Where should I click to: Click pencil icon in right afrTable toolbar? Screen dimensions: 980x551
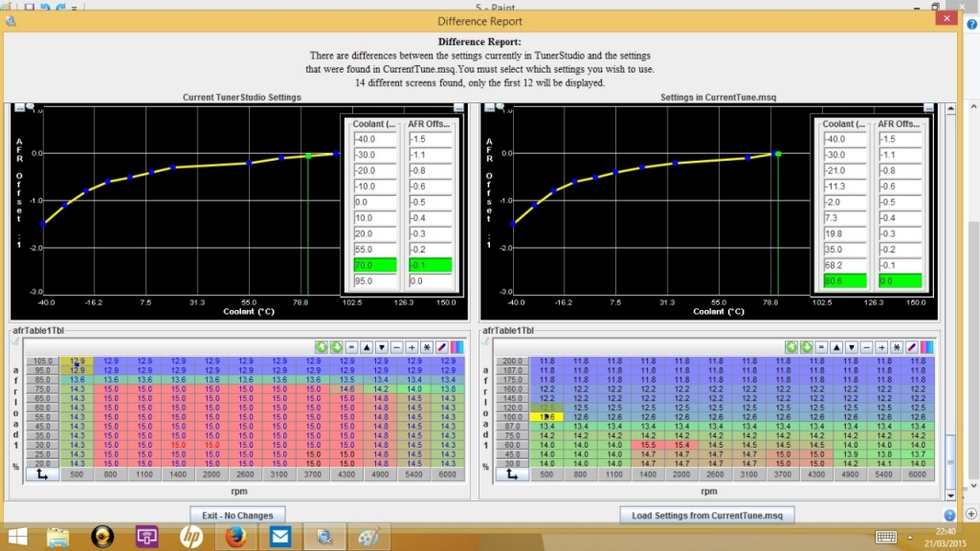(x=911, y=347)
